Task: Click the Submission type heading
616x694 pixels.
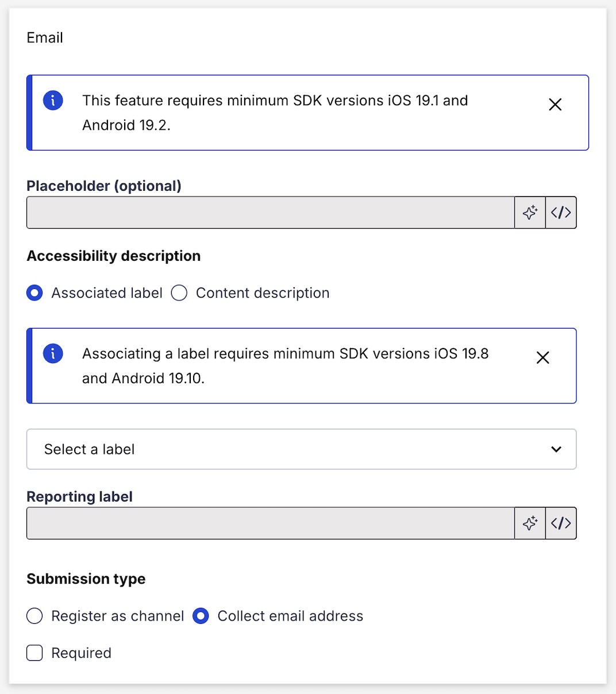Action: (86, 579)
